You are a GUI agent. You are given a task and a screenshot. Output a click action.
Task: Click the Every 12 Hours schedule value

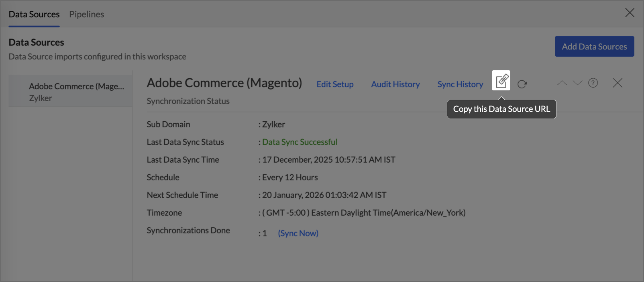(x=290, y=177)
